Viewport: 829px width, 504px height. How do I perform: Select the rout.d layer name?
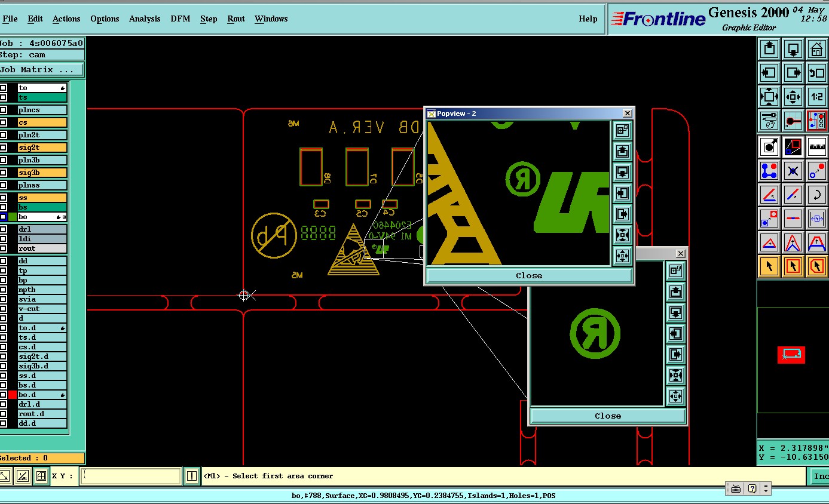[x=42, y=414]
